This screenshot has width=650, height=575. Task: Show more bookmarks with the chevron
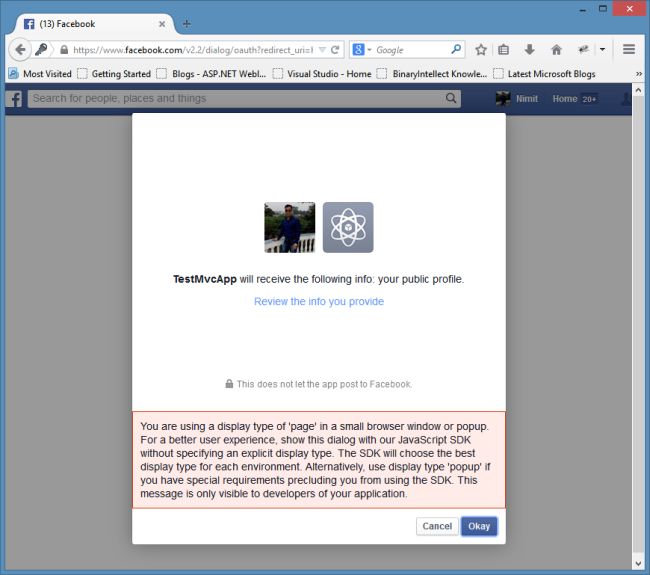tap(639, 74)
